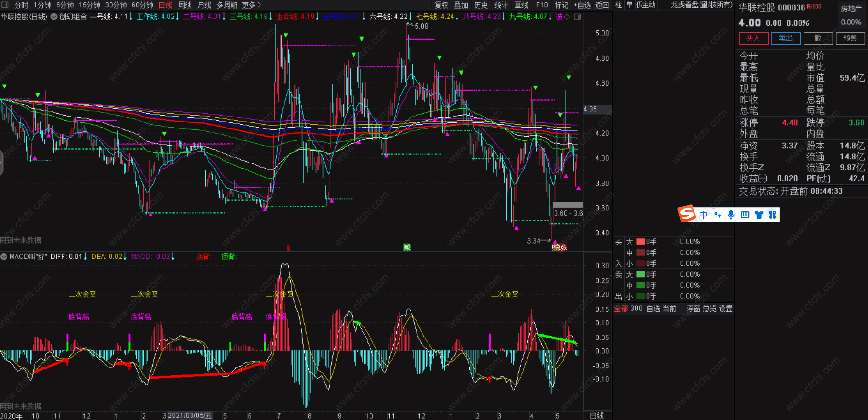The image size is (868, 420).
Task: Switch to 分时 chart view
Action: (21, 5)
